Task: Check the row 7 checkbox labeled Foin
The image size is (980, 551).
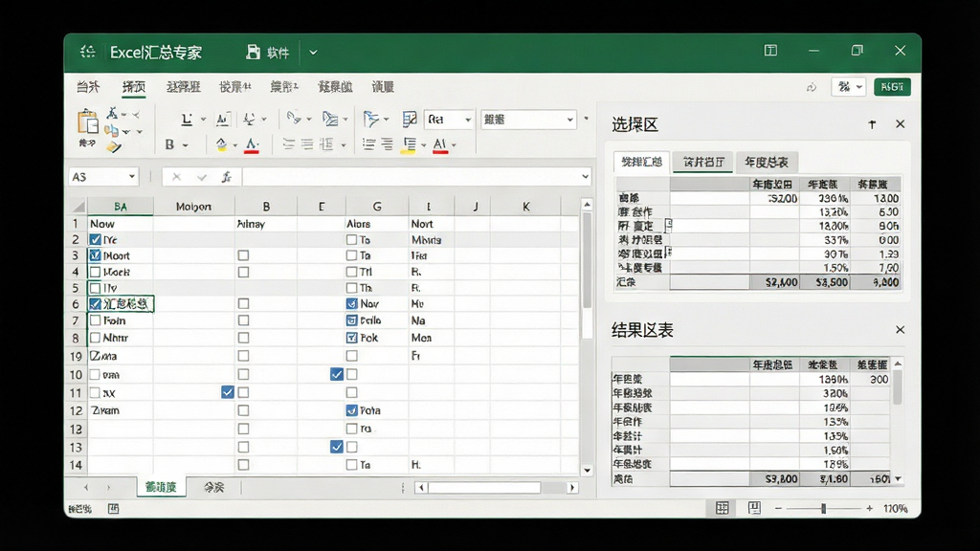Action: (95, 320)
